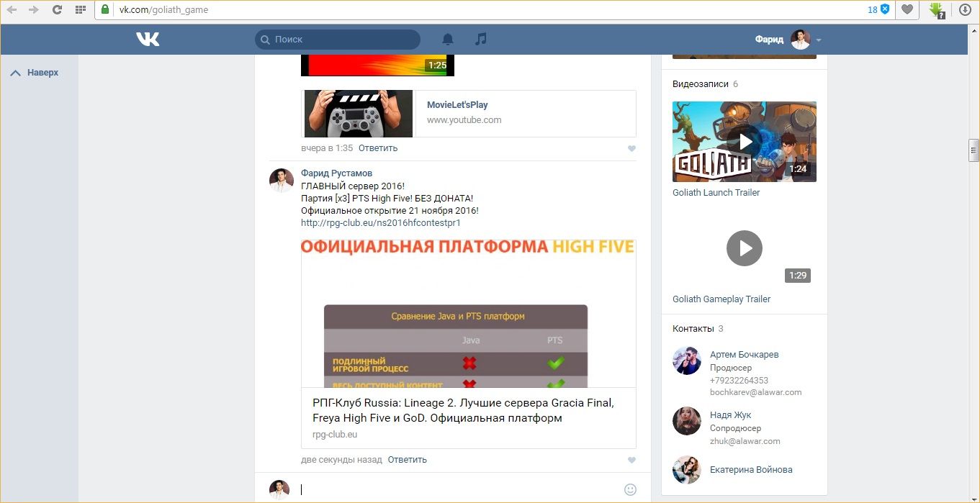This screenshot has height=503, width=980.
Task: Click the heart bookmark icon in browser toolbar
Action: pyautogui.click(x=907, y=10)
